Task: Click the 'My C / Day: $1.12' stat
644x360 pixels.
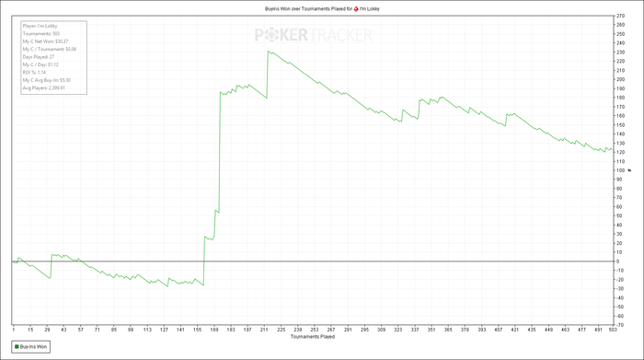Action: pos(40,65)
